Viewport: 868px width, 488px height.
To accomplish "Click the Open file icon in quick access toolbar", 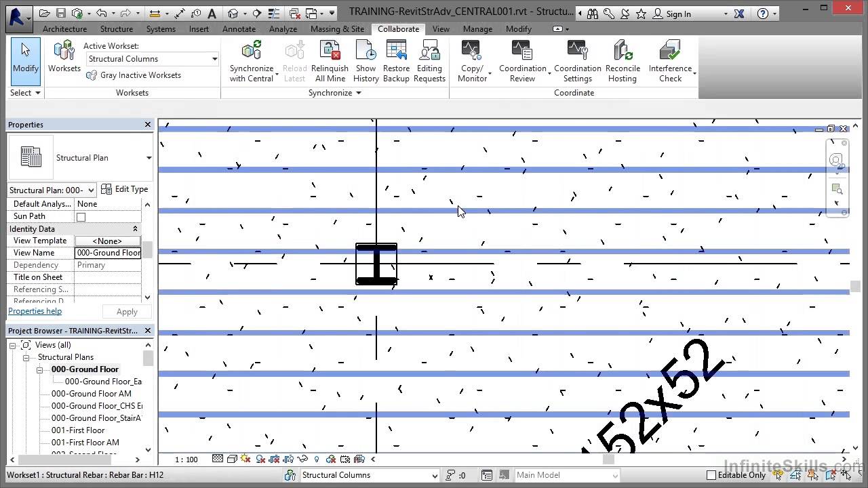I will coord(45,14).
